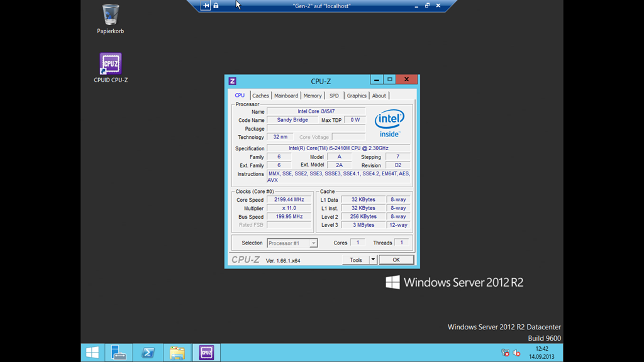Launch PowerShell from the taskbar
The width and height of the screenshot is (644, 362).
[148, 353]
